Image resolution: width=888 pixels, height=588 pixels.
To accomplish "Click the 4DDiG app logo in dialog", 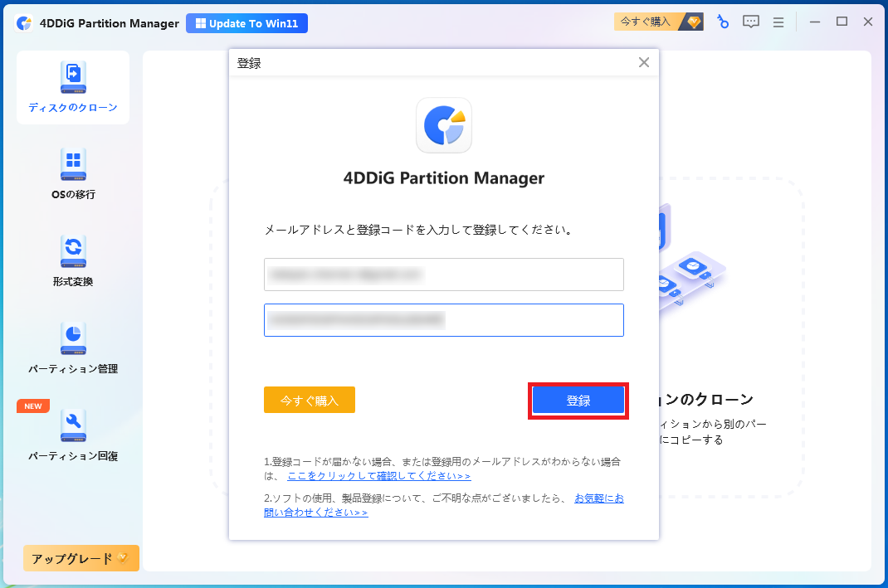I will pyautogui.click(x=444, y=125).
